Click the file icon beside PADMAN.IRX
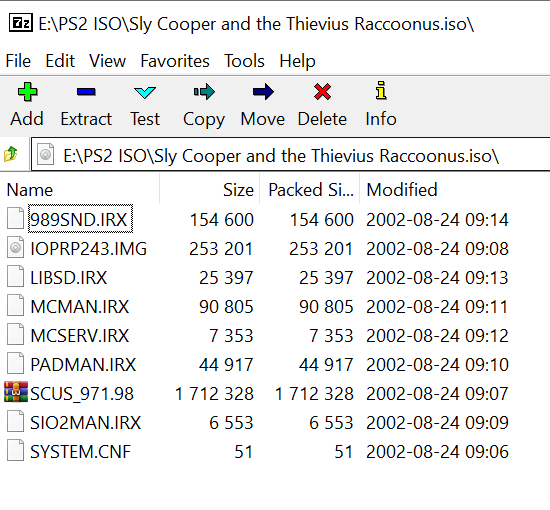This screenshot has height=510, width=550. [x=15, y=364]
